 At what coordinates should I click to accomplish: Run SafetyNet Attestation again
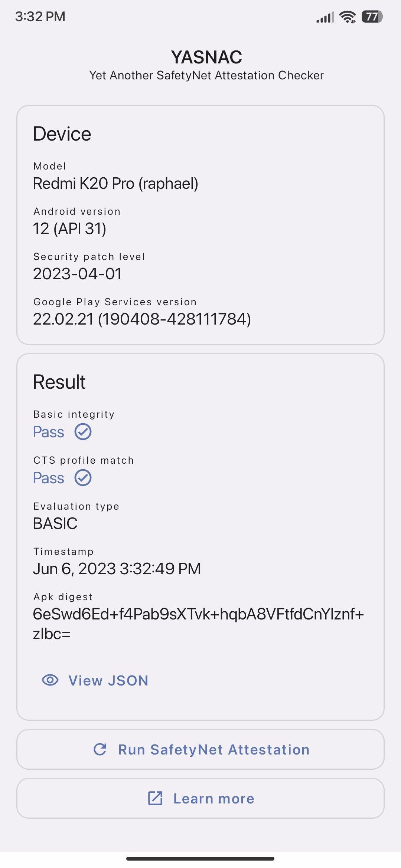[x=200, y=749]
